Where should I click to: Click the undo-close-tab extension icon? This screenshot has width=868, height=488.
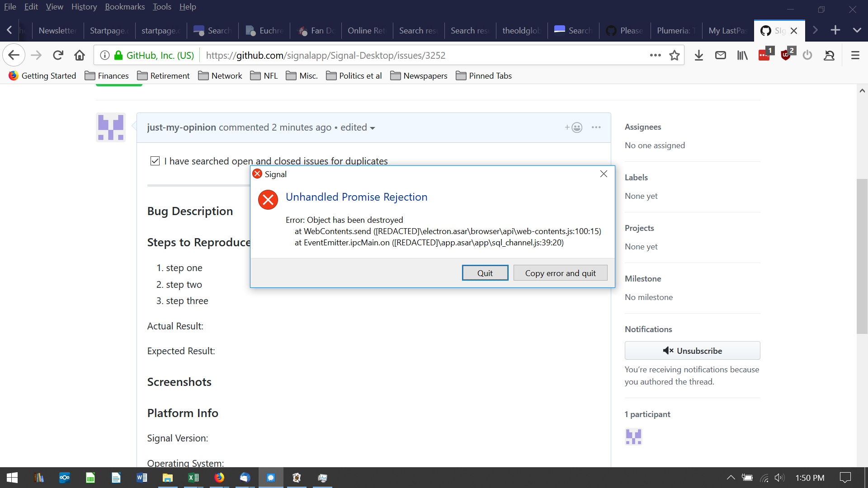pyautogui.click(x=829, y=55)
